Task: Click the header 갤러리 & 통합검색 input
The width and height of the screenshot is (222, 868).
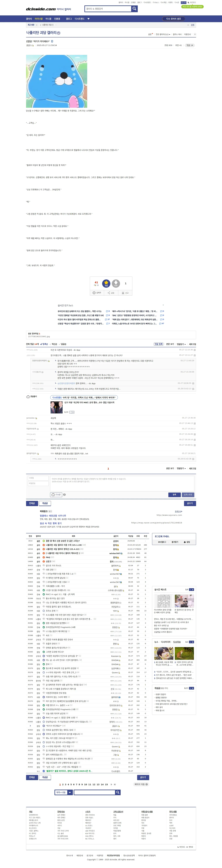Action: 108,9
